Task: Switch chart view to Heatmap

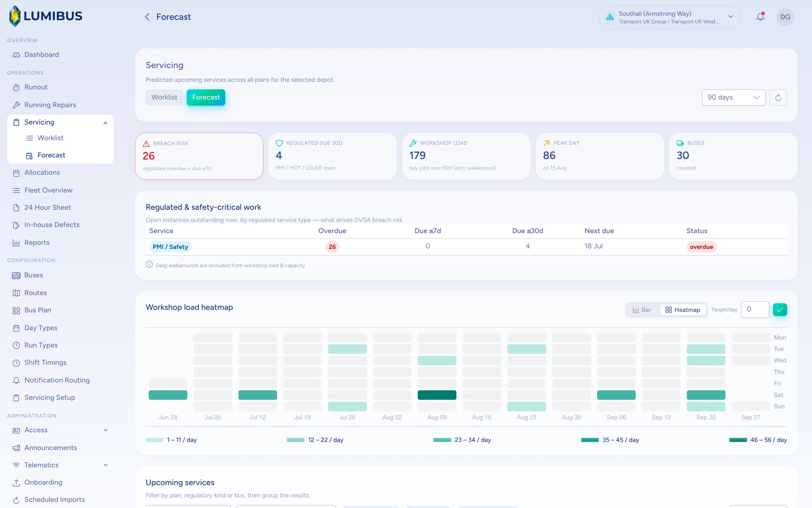Action: 683,310
